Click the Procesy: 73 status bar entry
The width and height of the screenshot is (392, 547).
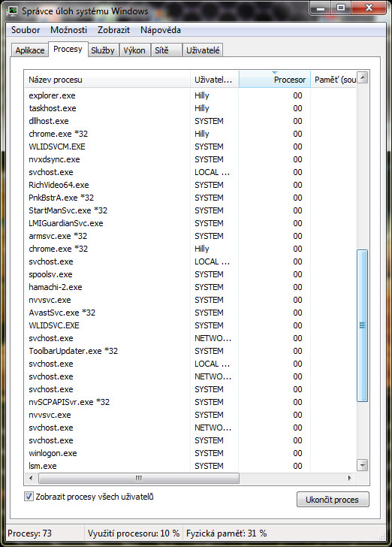click(x=29, y=533)
